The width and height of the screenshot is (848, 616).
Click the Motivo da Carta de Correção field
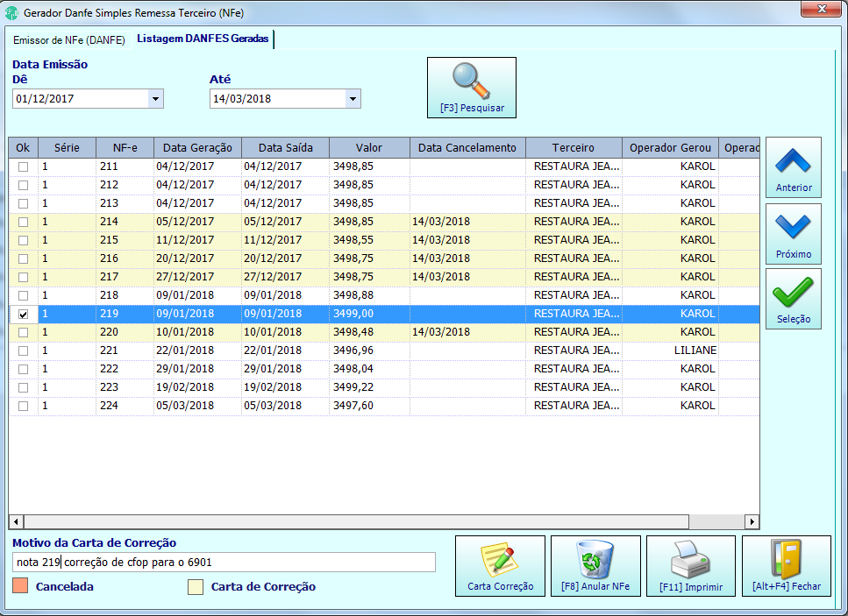pos(224,562)
